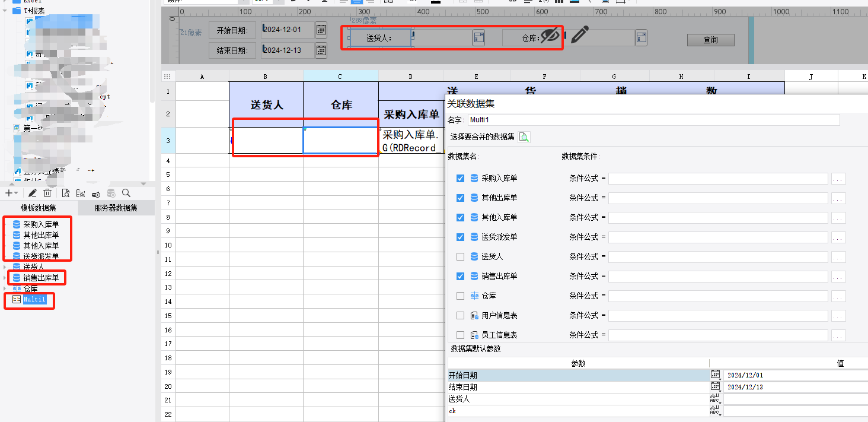Image resolution: width=868 pixels, height=422 pixels.
Task: Check the 员工信息表 dataset checkbox
Action: click(x=461, y=335)
